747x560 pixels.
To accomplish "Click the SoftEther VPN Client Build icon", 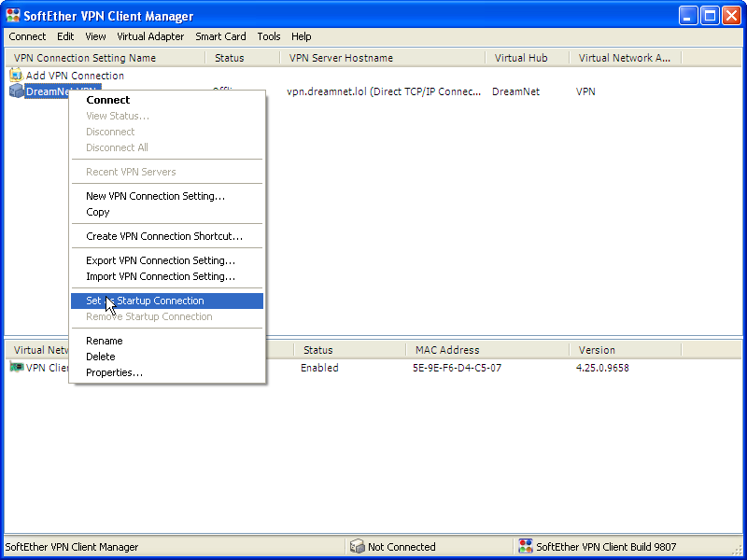I will [x=526, y=546].
